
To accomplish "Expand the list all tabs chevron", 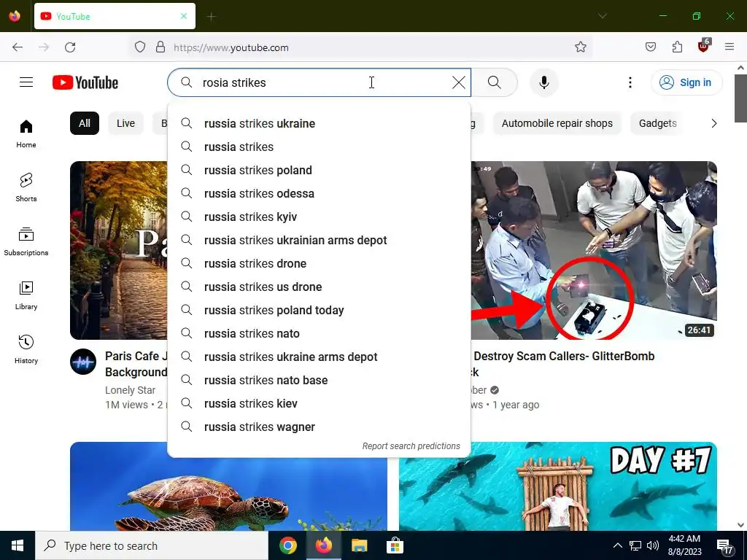I will [602, 16].
